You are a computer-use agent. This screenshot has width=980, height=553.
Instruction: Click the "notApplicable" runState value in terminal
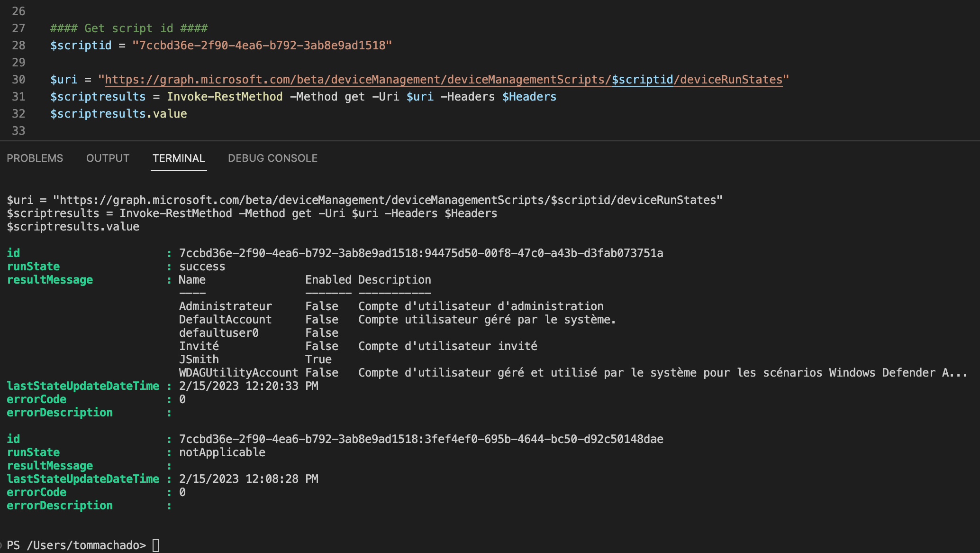(222, 452)
